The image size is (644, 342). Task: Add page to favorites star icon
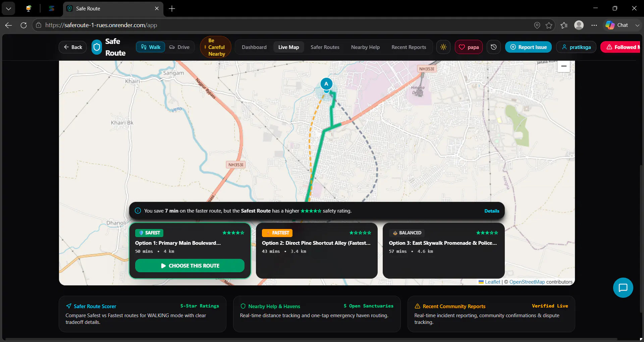point(549,25)
